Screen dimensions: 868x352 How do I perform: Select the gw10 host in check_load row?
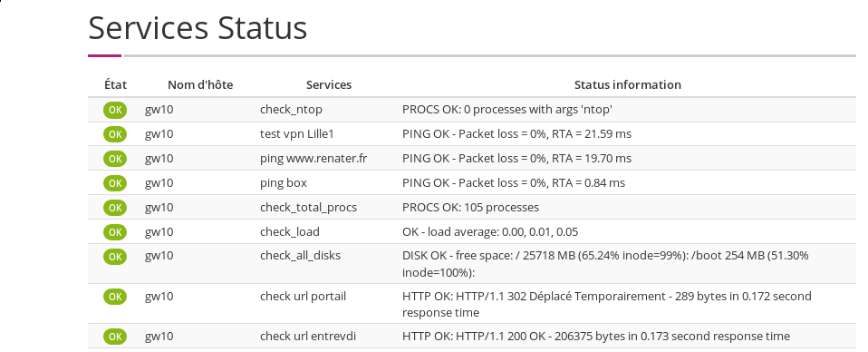(159, 231)
